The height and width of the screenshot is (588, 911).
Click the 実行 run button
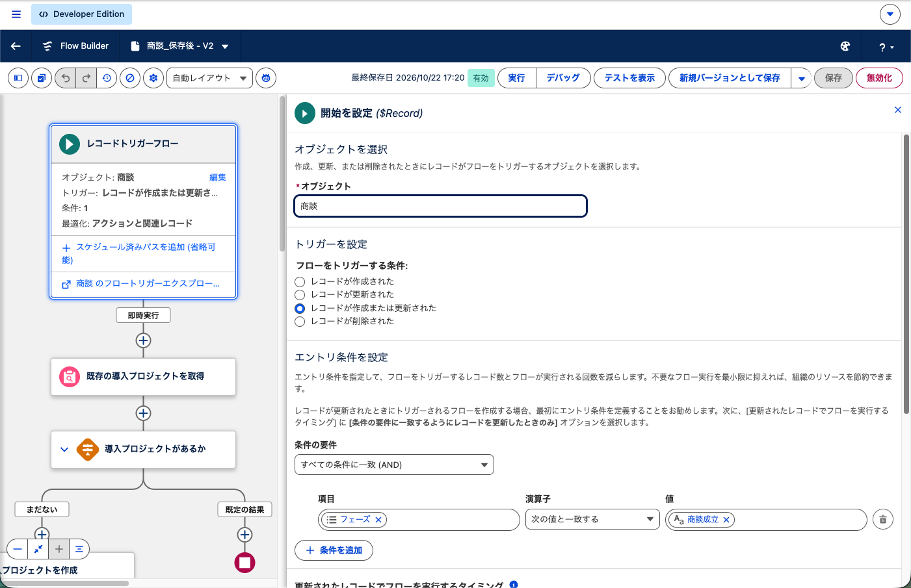pyautogui.click(x=517, y=78)
